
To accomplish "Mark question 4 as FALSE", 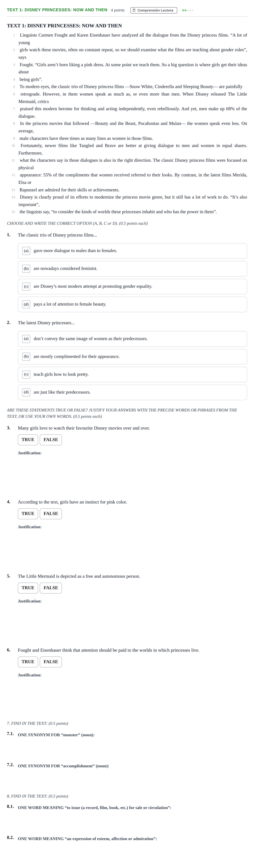I will pyautogui.click(x=51, y=514).
